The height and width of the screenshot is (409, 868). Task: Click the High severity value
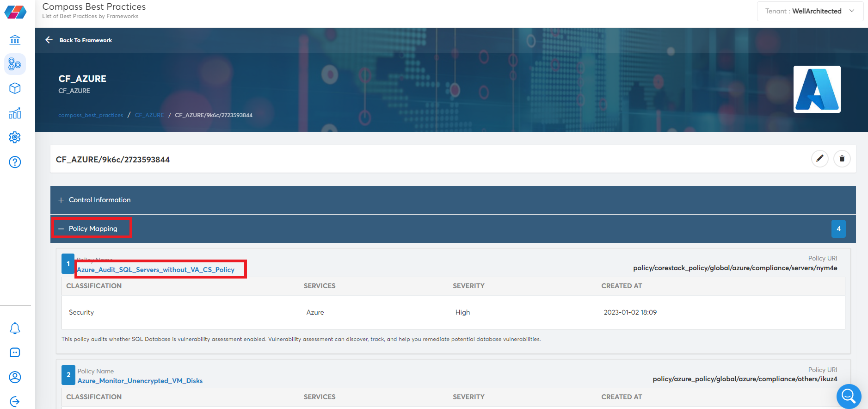click(462, 312)
